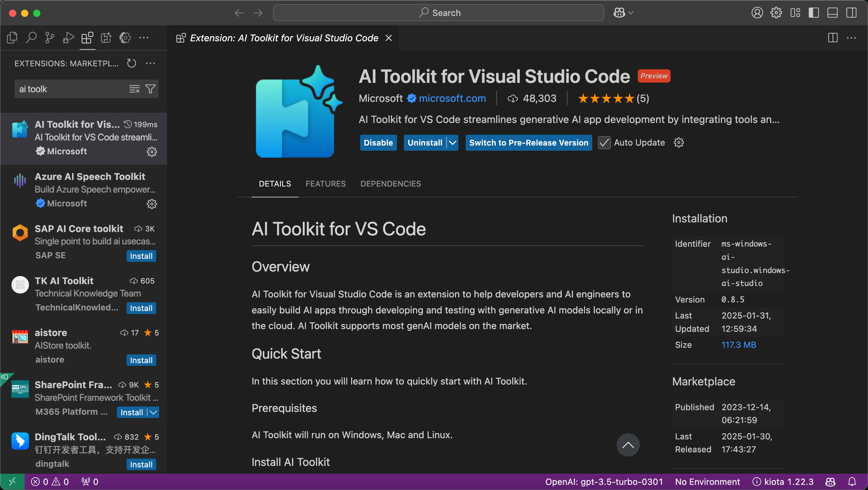Clear the extension search query icon
This screenshot has height=490, width=868.
pos(134,89)
